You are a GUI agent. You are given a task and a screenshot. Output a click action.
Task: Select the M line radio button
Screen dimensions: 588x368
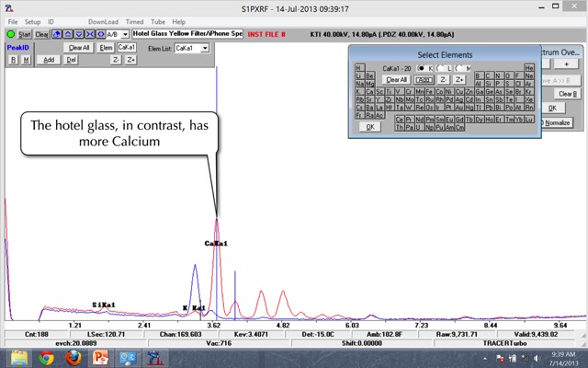[459, 68]
